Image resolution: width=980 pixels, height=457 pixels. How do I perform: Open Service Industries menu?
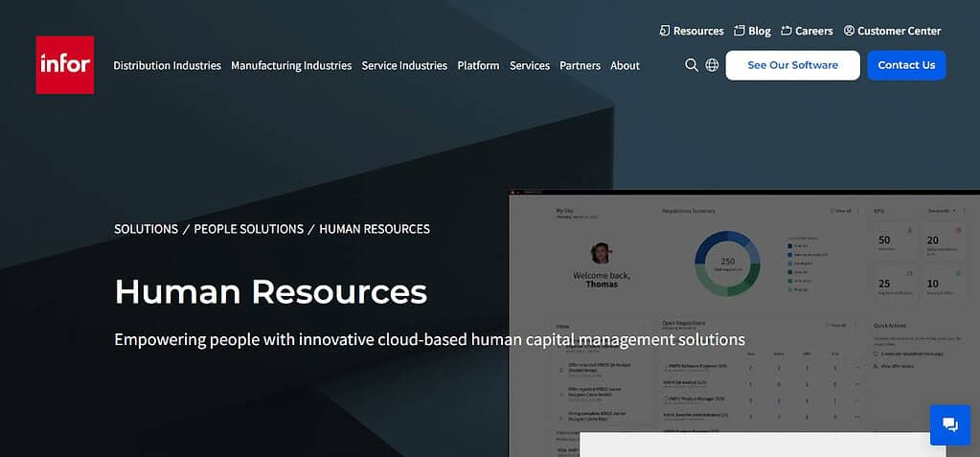click(404, 66)
